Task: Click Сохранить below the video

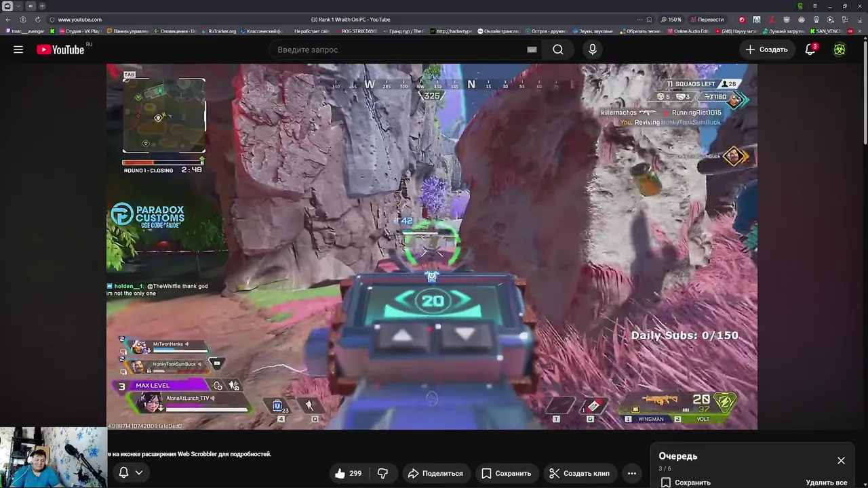Action: point(506,473)
